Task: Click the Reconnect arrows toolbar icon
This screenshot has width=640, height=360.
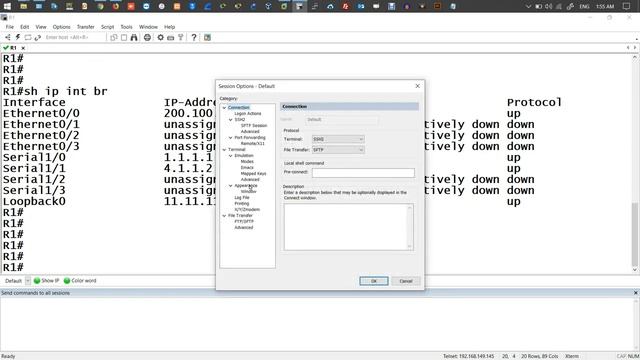Action: point(38,37)
